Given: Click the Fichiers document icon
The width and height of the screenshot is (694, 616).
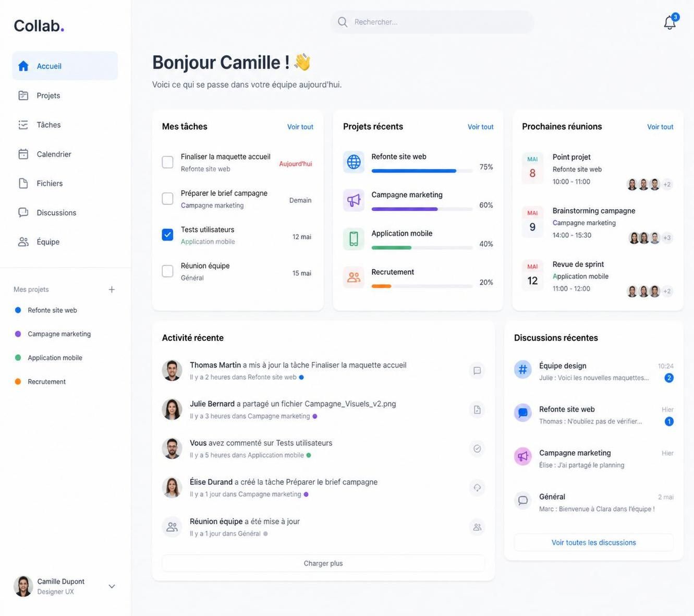Looking at the screenshot, I should click(23, 183).
